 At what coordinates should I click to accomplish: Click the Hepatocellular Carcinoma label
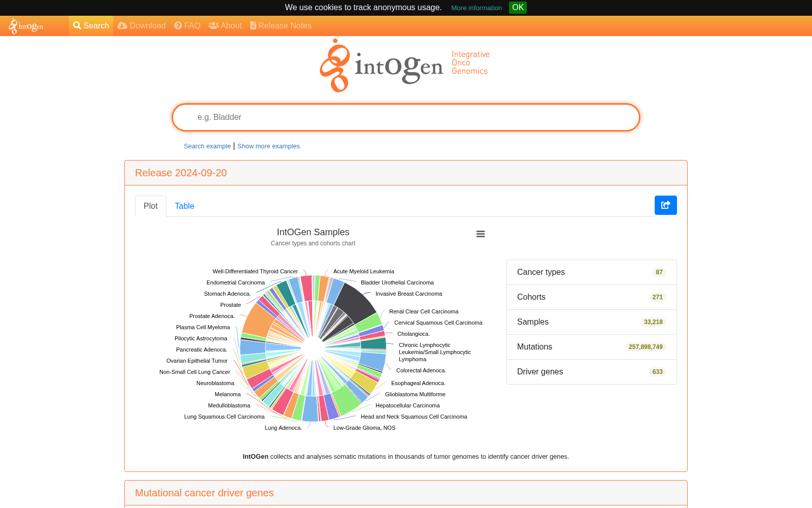(x=408, y=406)
